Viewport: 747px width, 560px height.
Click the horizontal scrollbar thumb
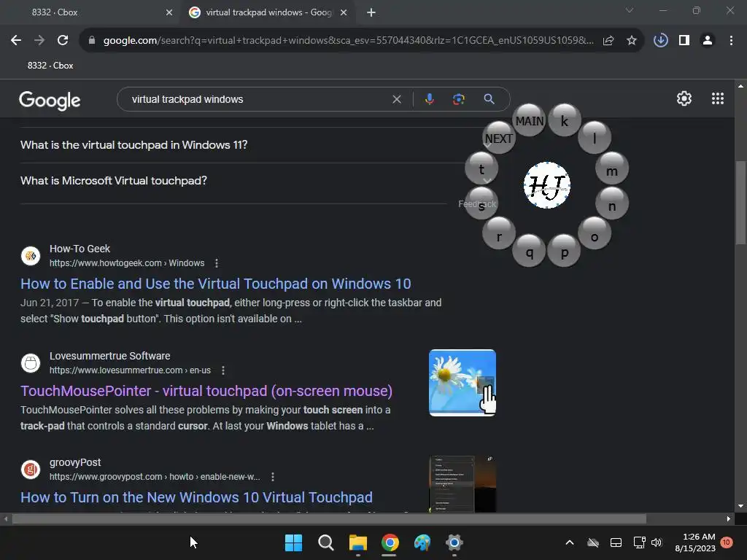point(329,518)
